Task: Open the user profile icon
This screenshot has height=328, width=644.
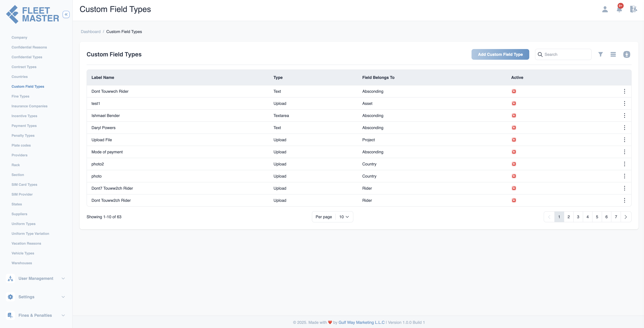Action: point(605,10)
